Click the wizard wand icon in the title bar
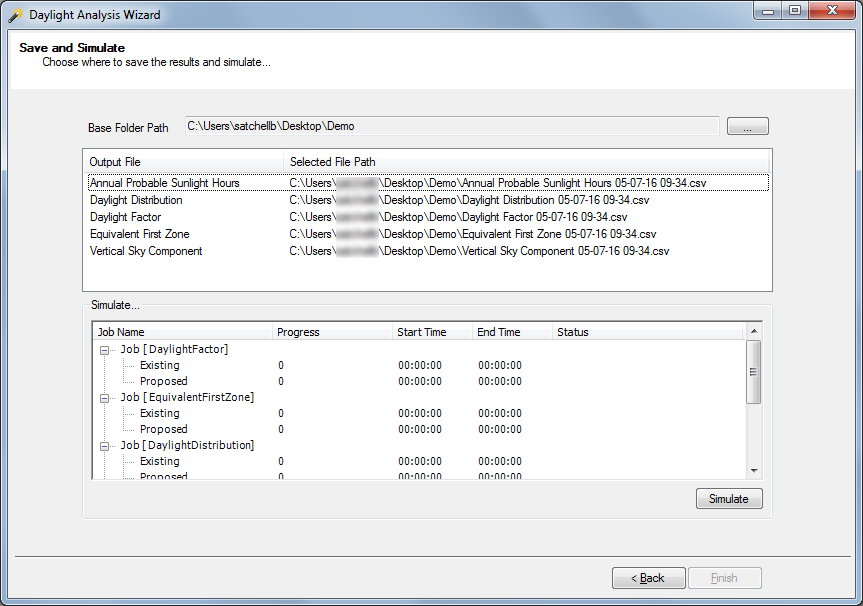This screenshot has width=863, height=606. tap(15, 15)
